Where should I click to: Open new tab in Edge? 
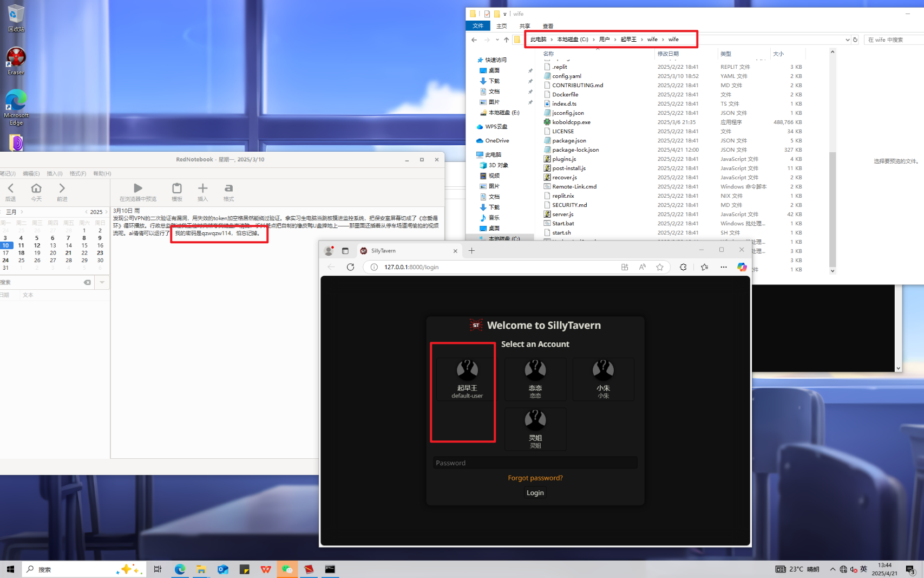tap(471, 251)
